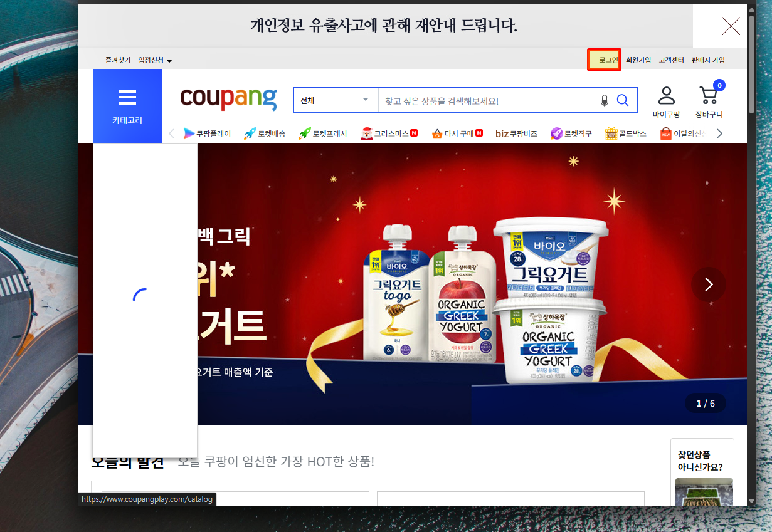Click the 1 / 6 banner page indicator
Viewport: 772px width, 532px height.
[x=706, y=404]
